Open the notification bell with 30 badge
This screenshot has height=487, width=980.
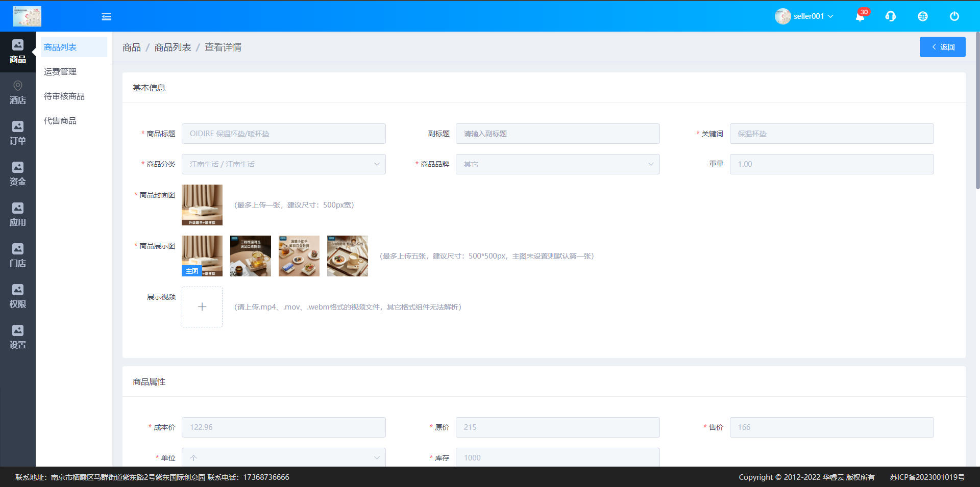(860, 16)
